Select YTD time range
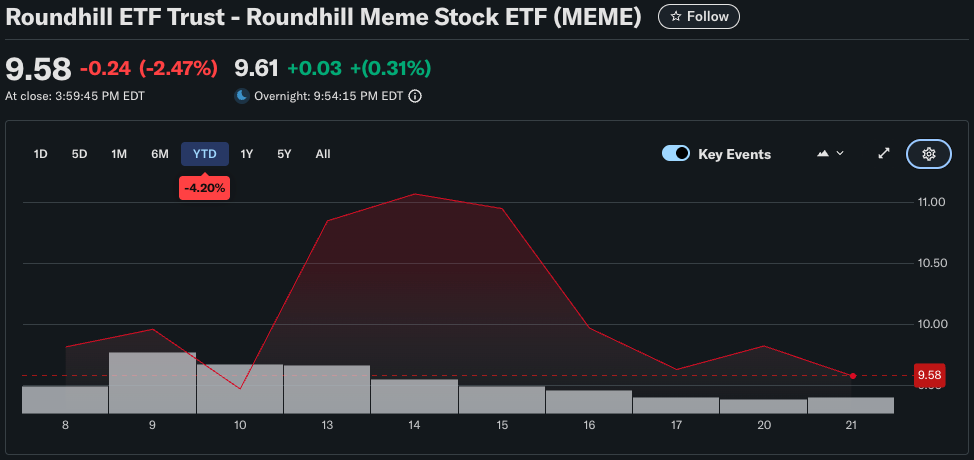This screenshot has width=974, height=460. (205, 154)
